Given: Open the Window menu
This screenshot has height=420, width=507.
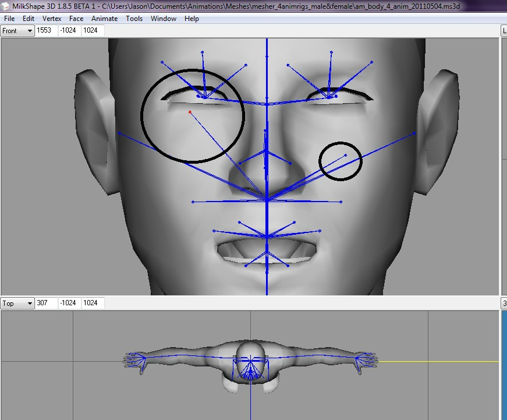Looking at the screenshot, I should [164, 18].
